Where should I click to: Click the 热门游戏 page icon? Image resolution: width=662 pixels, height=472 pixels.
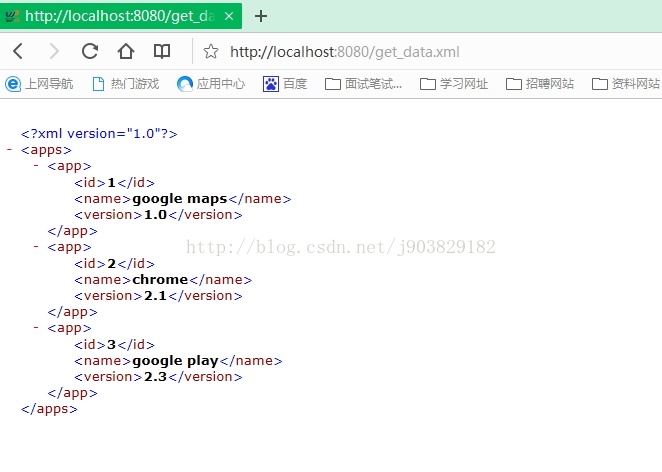click(x=98, y=84)
